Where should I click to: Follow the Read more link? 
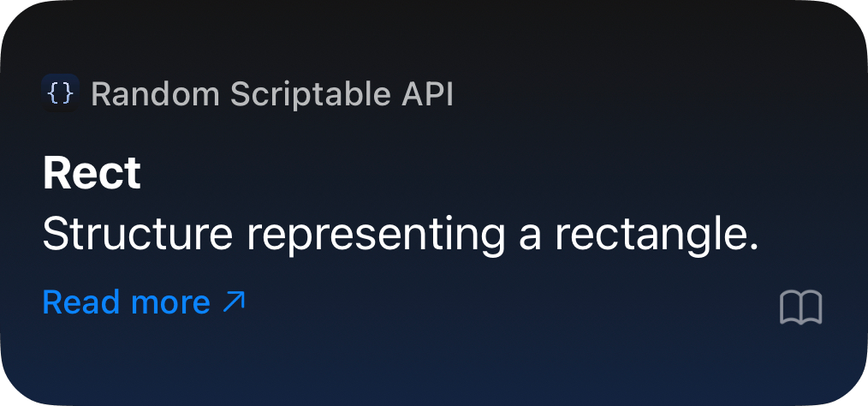(143, 302)
